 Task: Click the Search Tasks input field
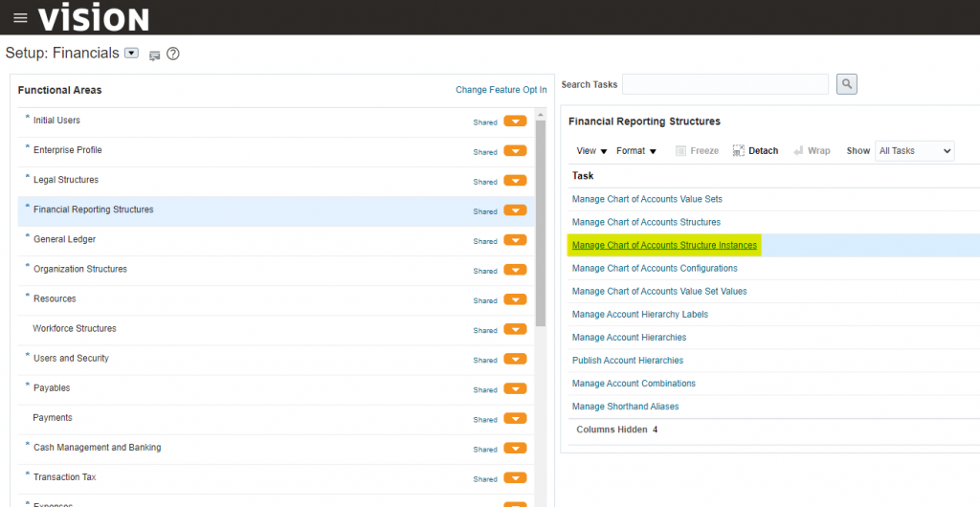coord(725,84)
